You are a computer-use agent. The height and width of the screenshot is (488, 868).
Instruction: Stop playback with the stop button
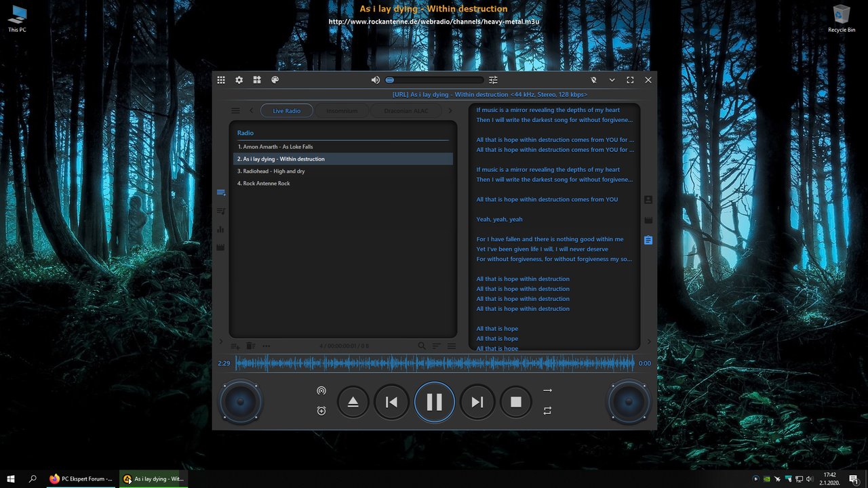tap(515, 401)
